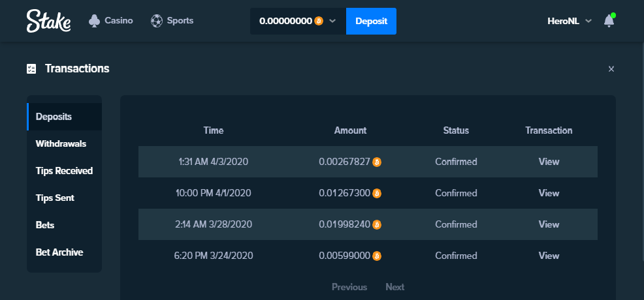Click the bitcoin icon beside wallet balance
This screenshot has height=300, width=644.
319,21
